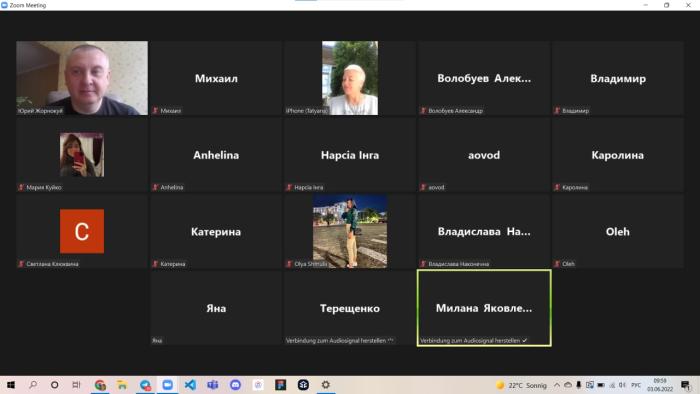Click the volume icon in system tray
The width and height of the screenshot is (700, 394).
click(x=623, y=385)
